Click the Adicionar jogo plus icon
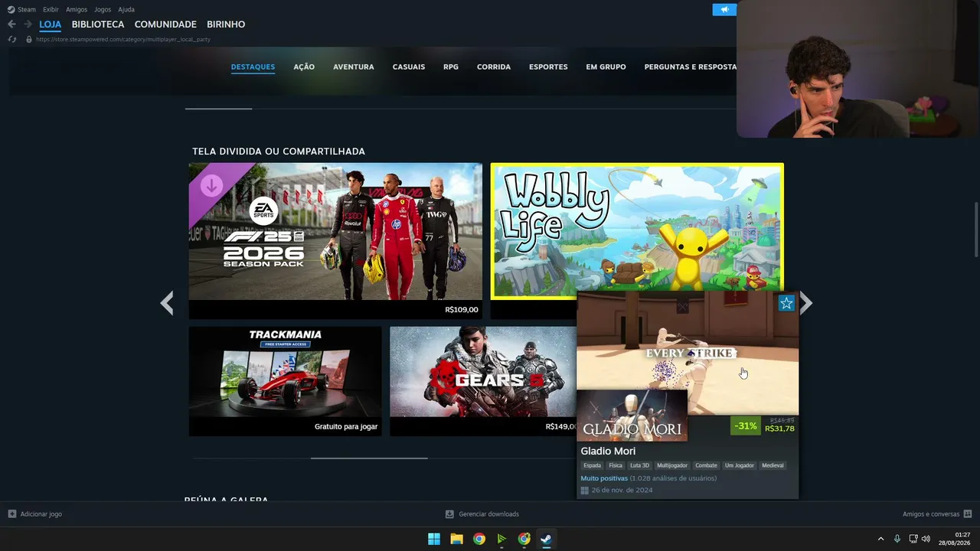The image size is (980, 551). (x=11, y=514)
